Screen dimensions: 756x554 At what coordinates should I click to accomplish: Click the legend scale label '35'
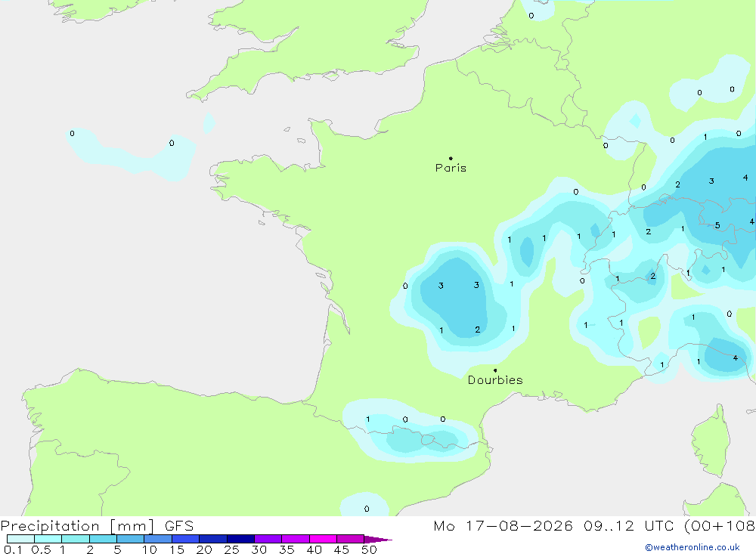[287, 549]
